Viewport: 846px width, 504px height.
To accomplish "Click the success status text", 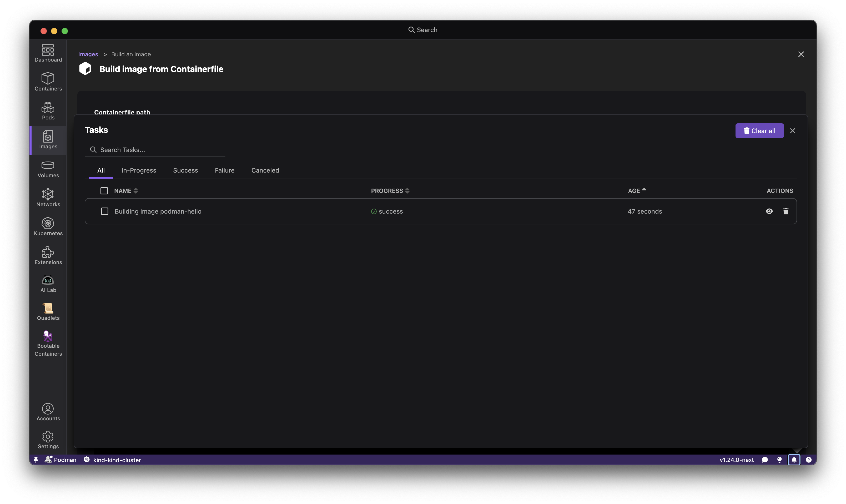I will point(391,211).
